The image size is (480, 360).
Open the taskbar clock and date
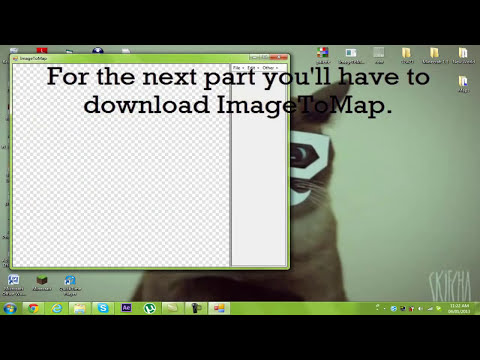pos(459,308)
